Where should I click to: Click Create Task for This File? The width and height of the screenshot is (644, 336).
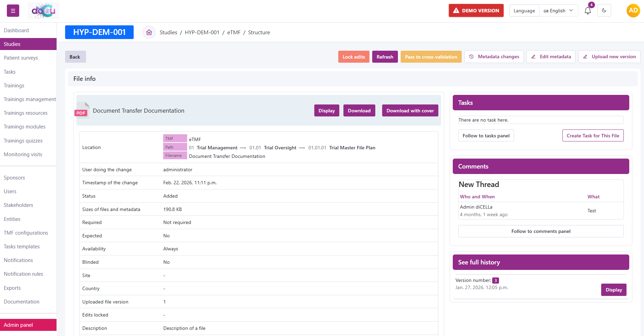593,136
